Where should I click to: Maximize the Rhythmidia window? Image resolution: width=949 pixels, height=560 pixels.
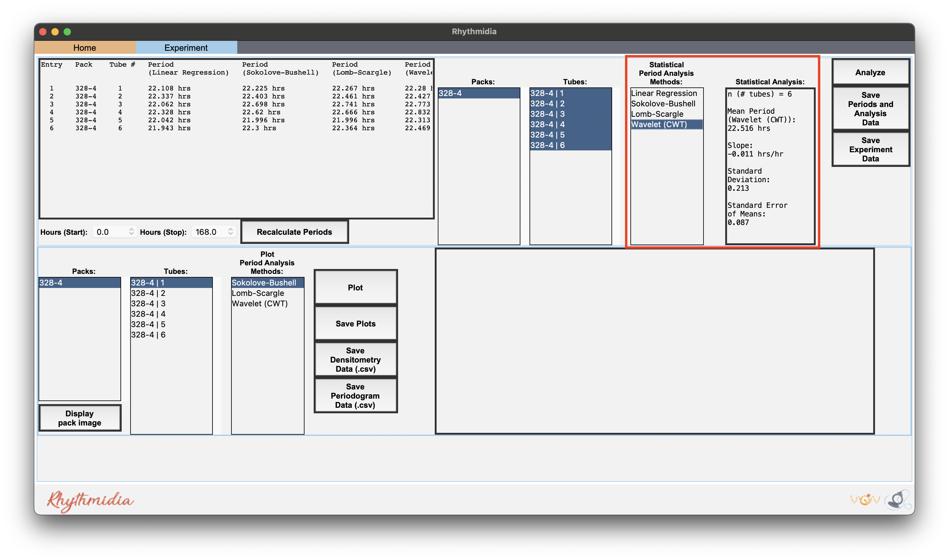click(67, 32)
